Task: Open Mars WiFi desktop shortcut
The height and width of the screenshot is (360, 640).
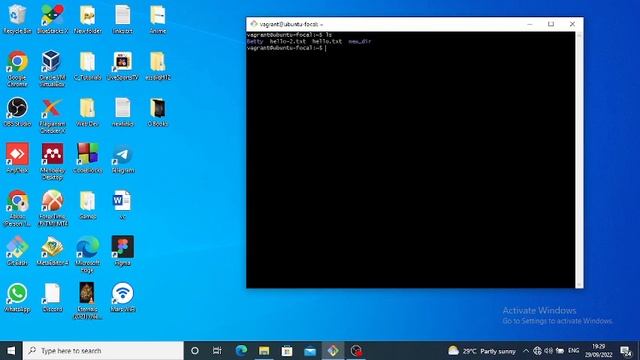Action: pyautogui.click(x=122, y=297)
